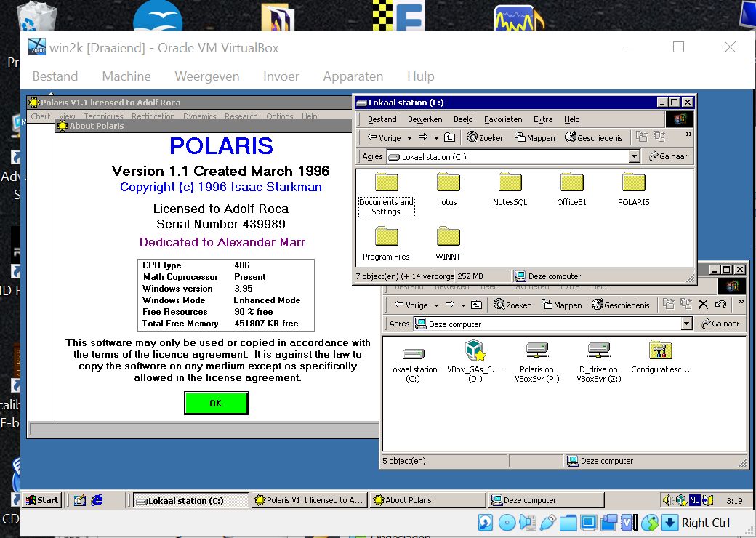Open address dropdown in Deze computer window
The image size is (756, 538).
[687, 324]
